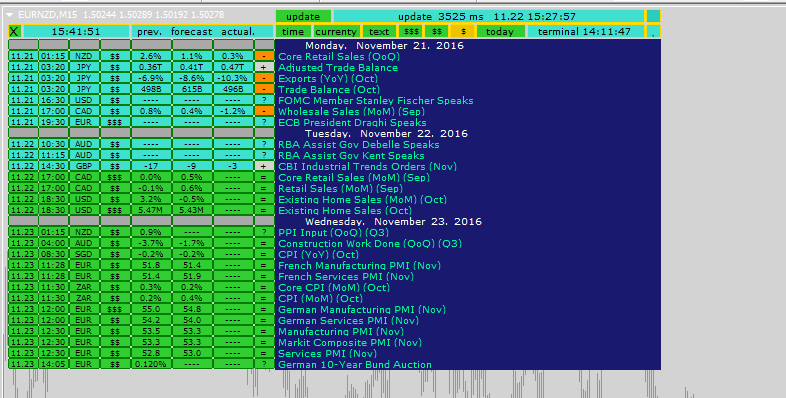Click the equals indicator for Retail Sales (MoM) (Sep)
Screen dimensions: 786x398
click(264, 188)
